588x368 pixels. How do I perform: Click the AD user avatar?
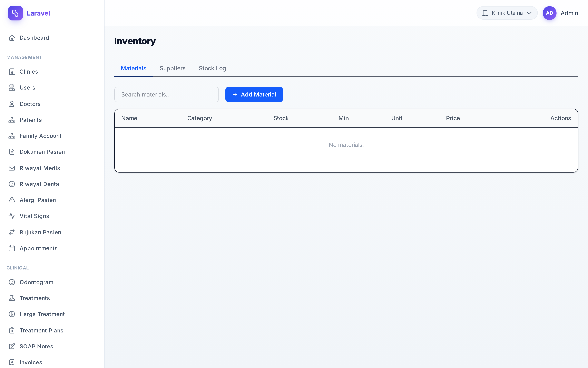[x=549, y=13]
